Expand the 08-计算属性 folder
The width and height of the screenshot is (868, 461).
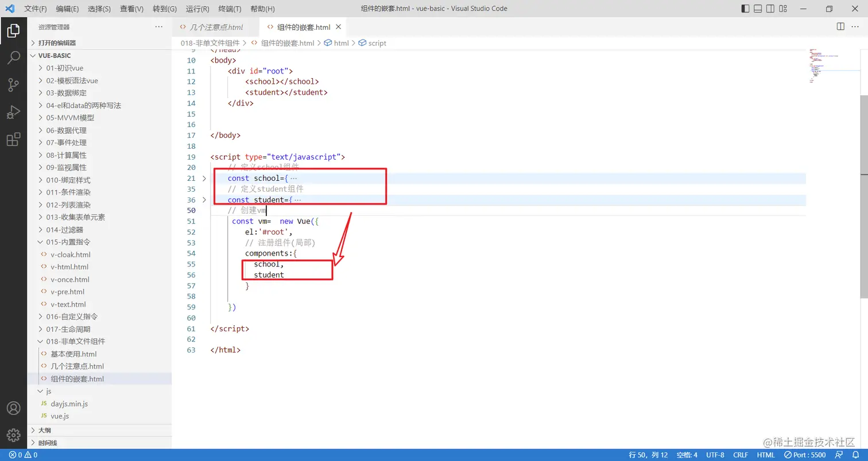[x=100, y=155]
